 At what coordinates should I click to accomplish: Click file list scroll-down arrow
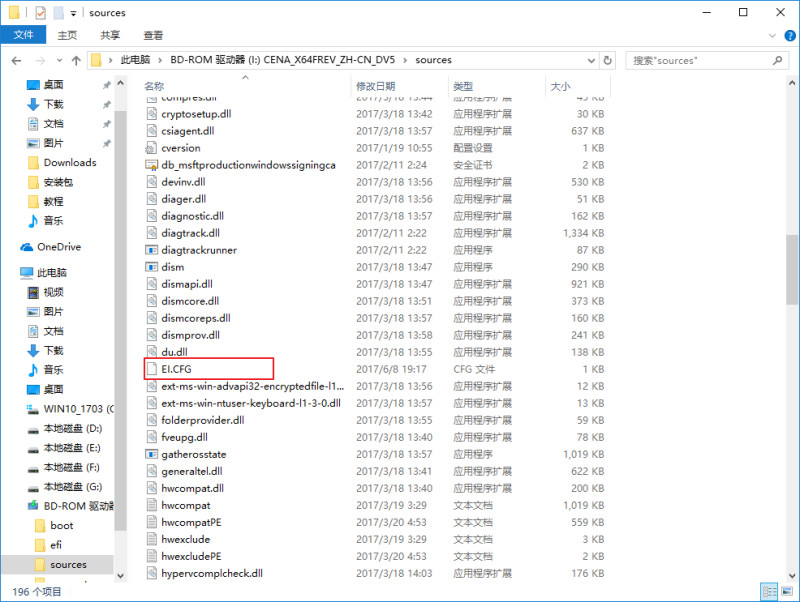coord(792,576)
